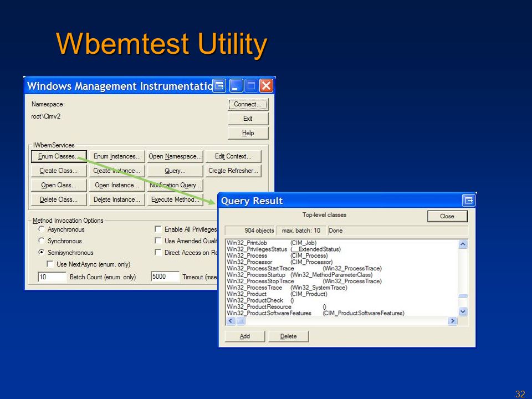
Task: Select Win32_Process (CIM_Process) row
Action: tap(342, 255)
